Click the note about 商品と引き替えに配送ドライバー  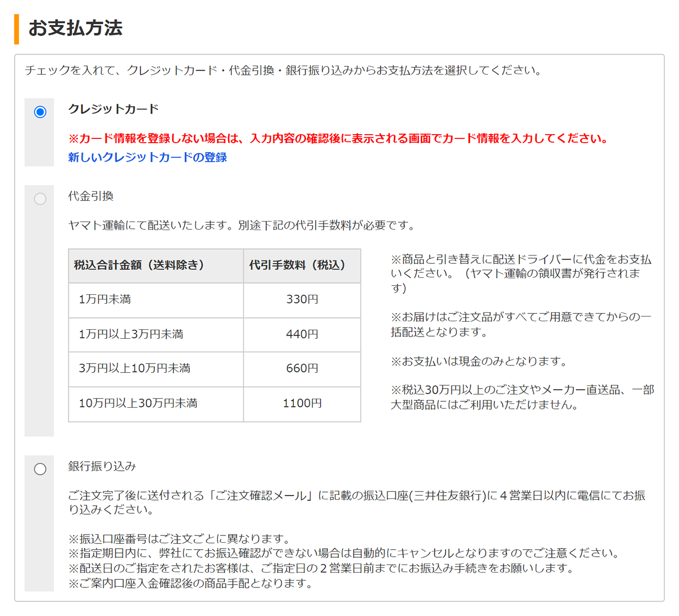tap(521, 274)
